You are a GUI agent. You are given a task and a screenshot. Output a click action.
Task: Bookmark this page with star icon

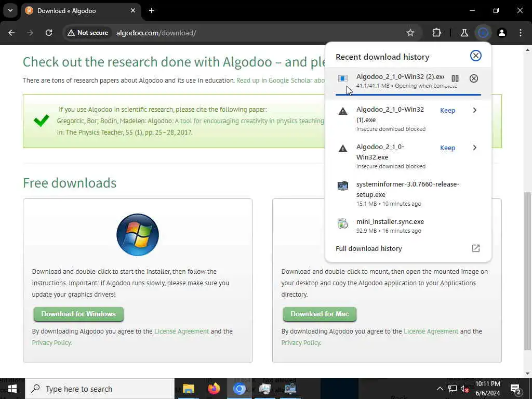point(410,33)
